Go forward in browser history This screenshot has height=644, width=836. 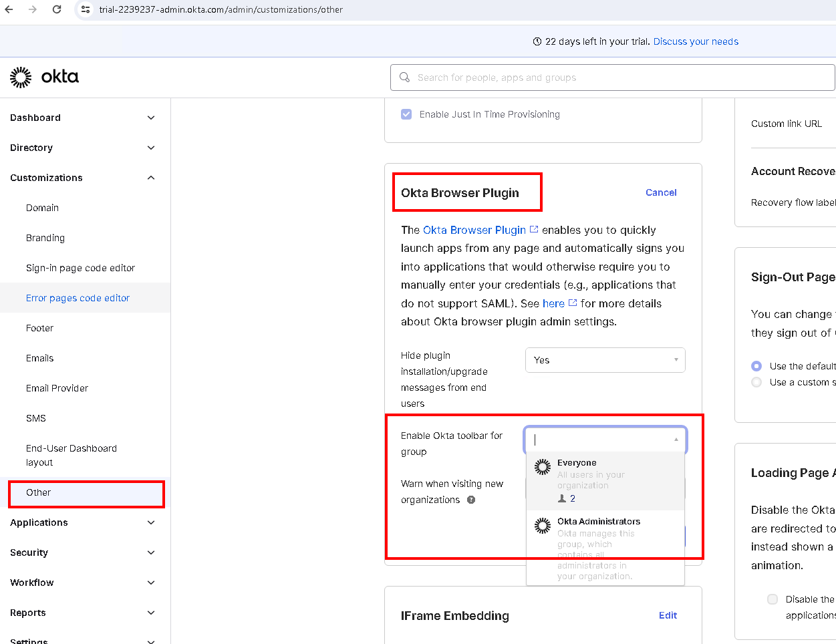[x=33, y=9]
